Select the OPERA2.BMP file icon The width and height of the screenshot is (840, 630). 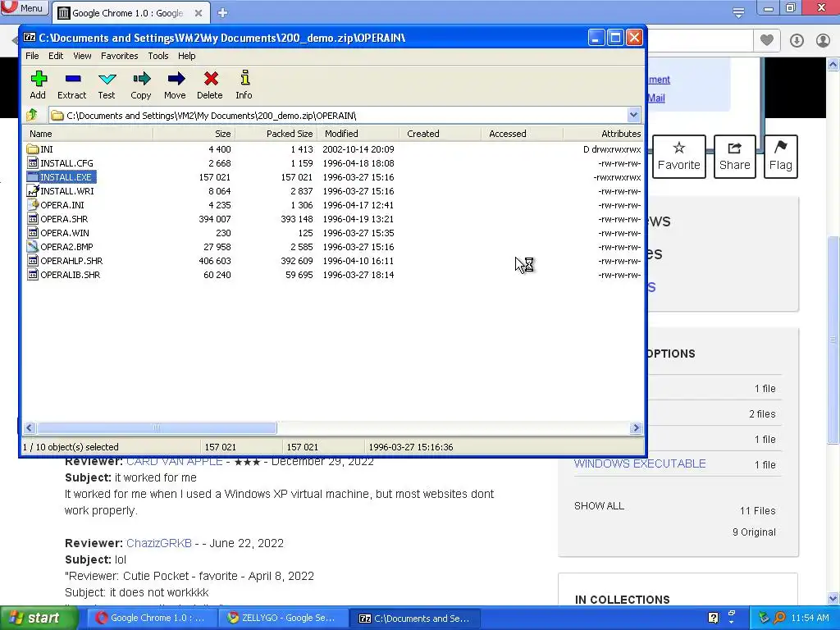pos(33,246)
